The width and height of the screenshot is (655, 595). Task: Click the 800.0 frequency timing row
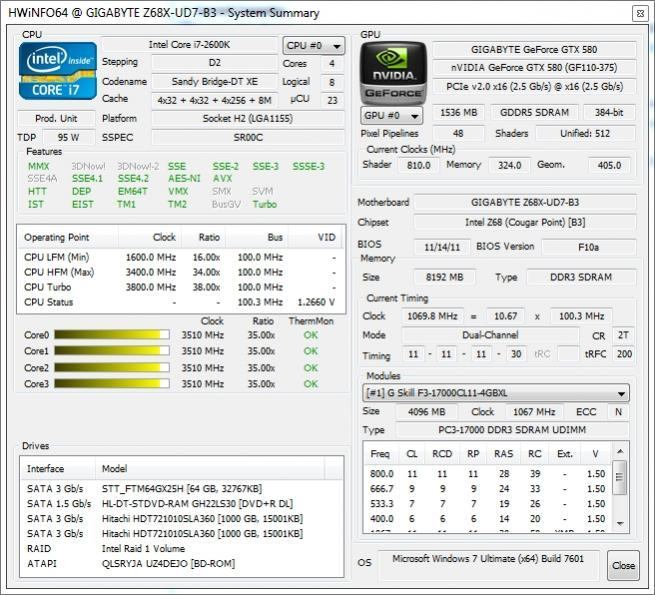pos(488,474)
